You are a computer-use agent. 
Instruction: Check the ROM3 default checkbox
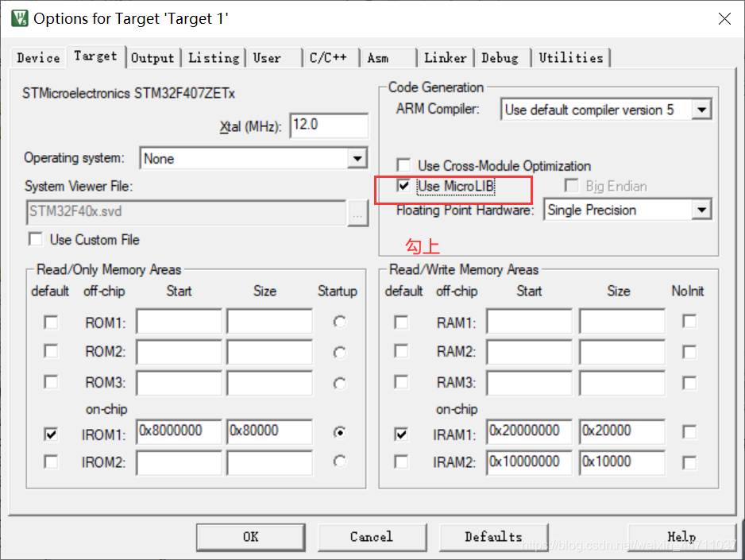(x=51, y=382)
